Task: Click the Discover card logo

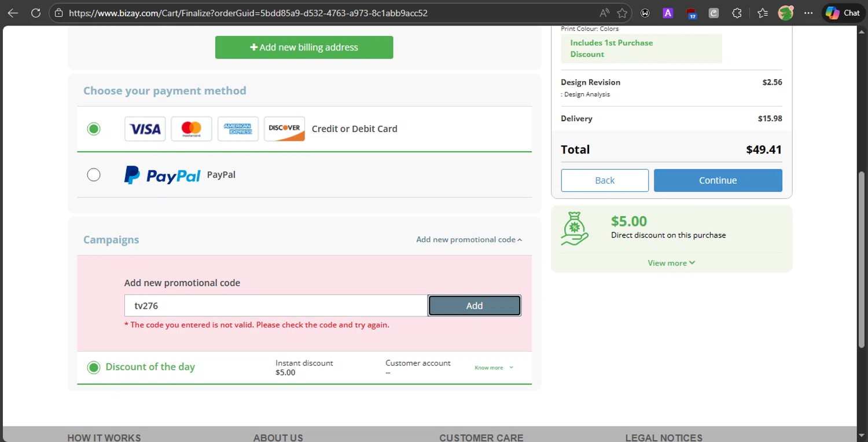Action: (x=284, y=129)
